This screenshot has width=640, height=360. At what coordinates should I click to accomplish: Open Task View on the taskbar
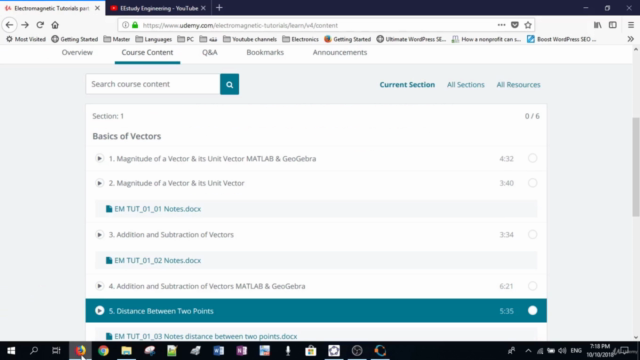(56, 351)
